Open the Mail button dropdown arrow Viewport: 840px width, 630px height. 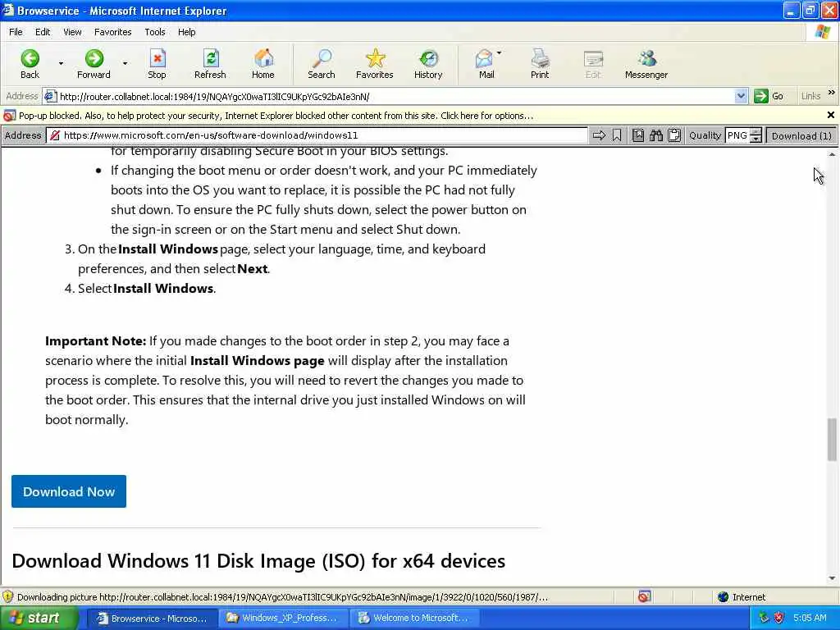tap(500, 53)
